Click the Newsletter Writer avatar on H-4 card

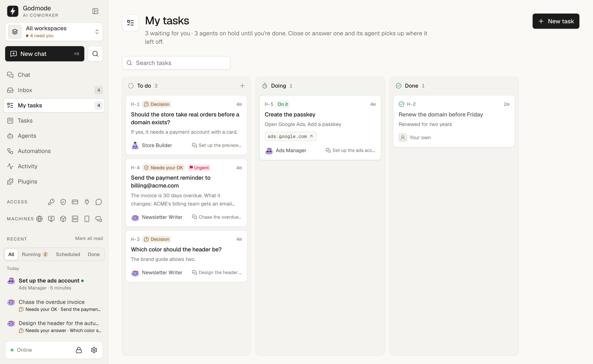click(x=135, y=217)
